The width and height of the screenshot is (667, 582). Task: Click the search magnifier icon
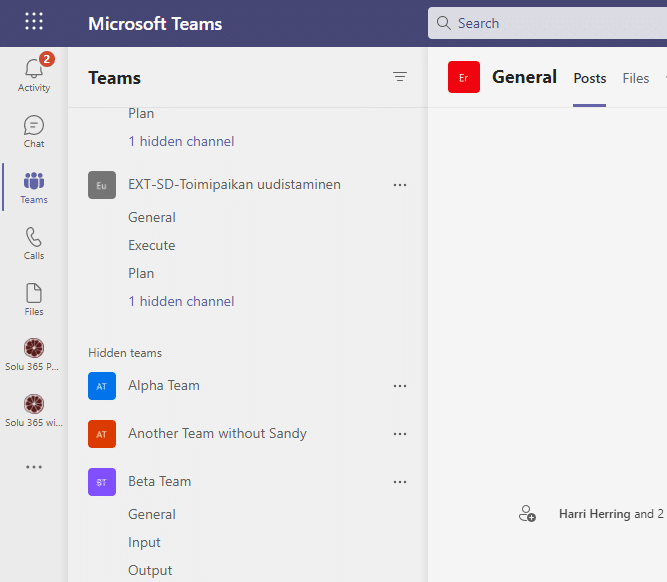(x=443, y=23)
